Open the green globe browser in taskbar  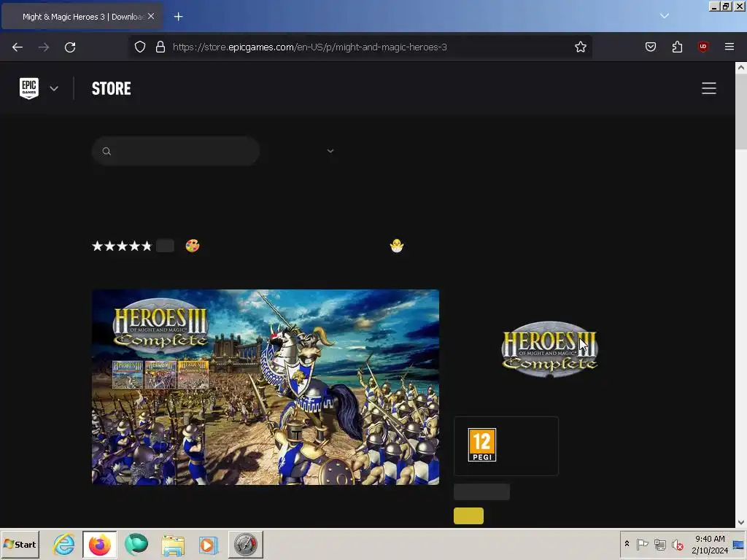click(136, 544)
